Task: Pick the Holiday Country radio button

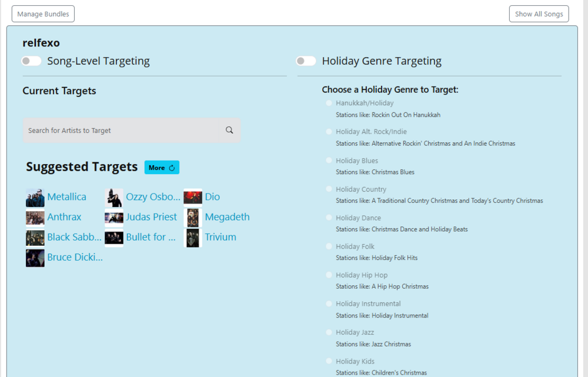Action: click(x=329, y=189)
